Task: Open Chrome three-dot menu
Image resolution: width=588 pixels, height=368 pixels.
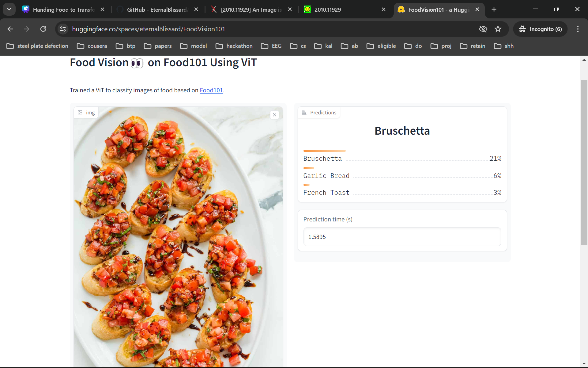Action: (x=578, y=29)
